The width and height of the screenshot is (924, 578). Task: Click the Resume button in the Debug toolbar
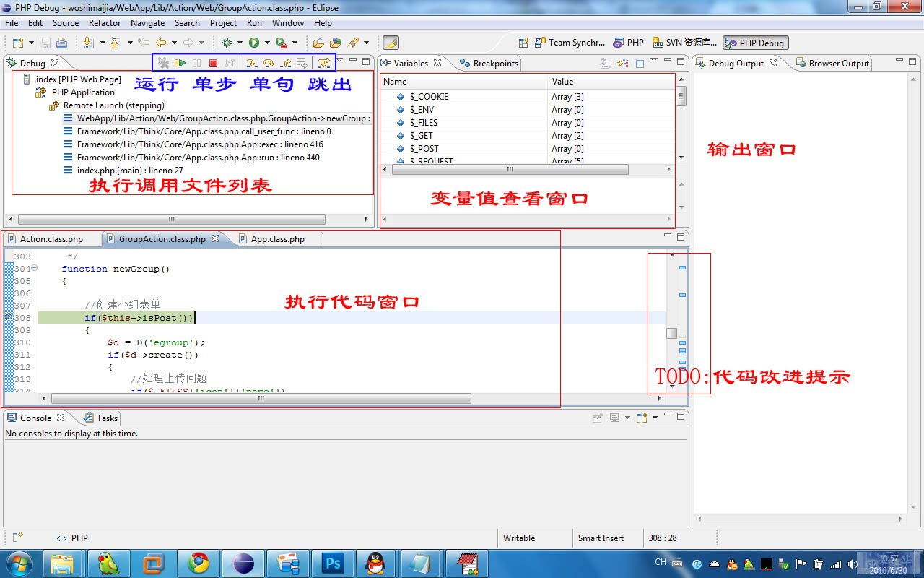click(x=180, y=64)
